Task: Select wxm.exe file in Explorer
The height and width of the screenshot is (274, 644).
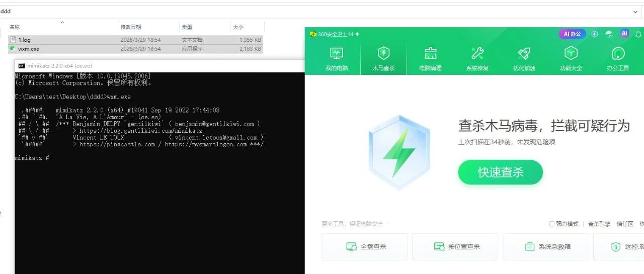Action: [136, 49]
